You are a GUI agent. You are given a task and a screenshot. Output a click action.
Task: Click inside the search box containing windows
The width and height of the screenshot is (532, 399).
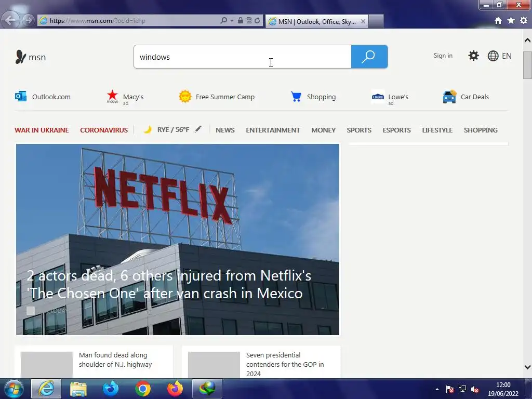[x=243, y=57]
